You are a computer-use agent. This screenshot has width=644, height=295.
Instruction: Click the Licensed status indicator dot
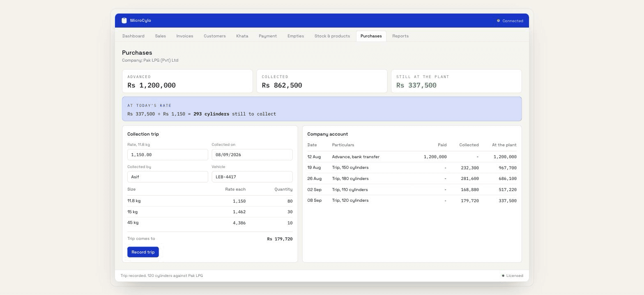tap(503, 276)
